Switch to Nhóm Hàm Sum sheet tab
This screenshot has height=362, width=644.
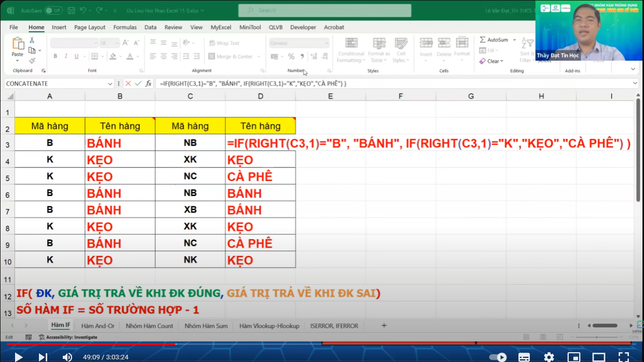pos(206,326)
